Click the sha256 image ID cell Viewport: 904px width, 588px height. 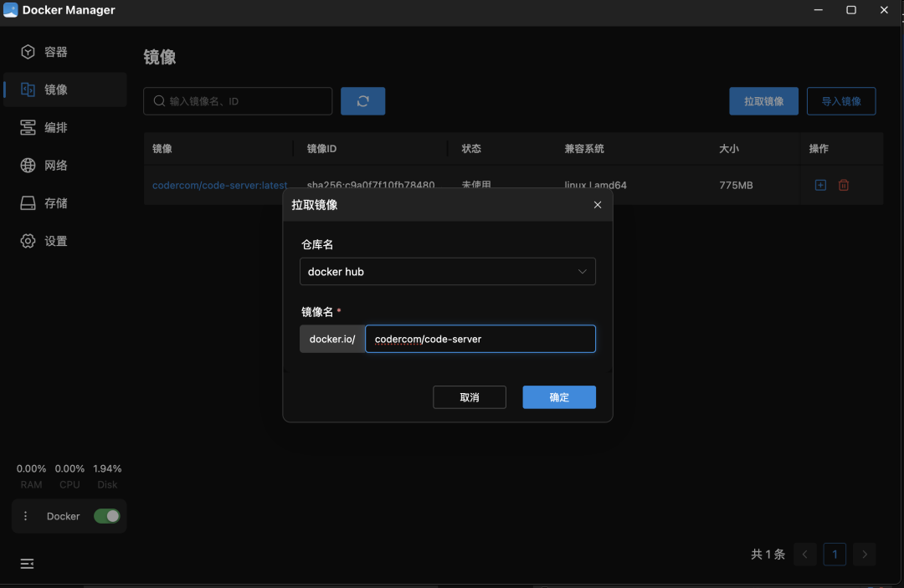tap(371, 185)
